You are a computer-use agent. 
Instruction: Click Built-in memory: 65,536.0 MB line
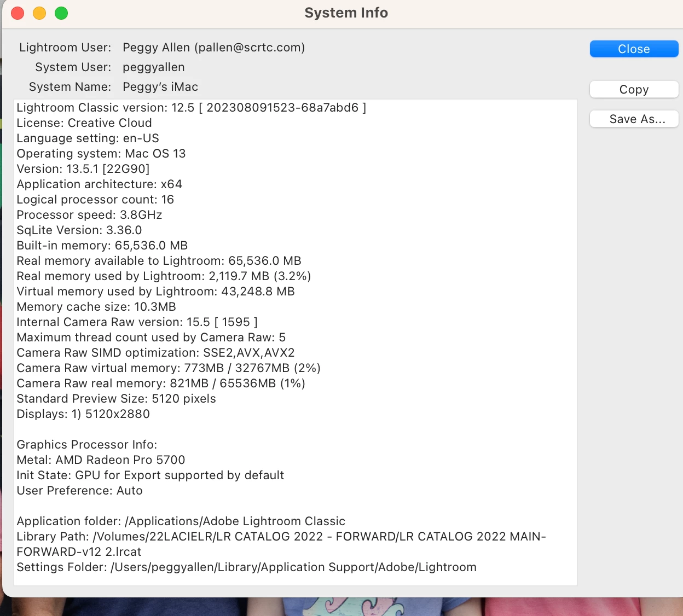click(x=102, y=246)
